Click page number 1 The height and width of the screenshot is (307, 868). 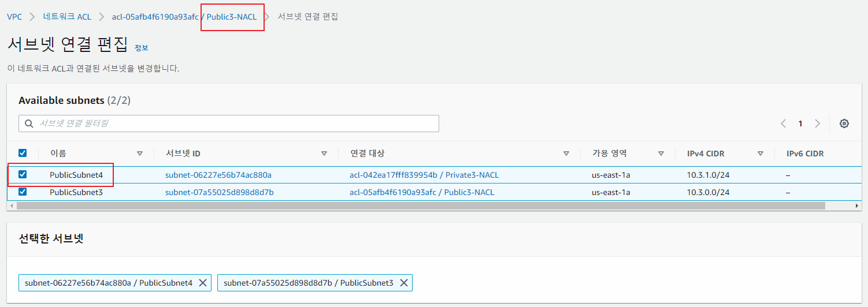point(800,123)
